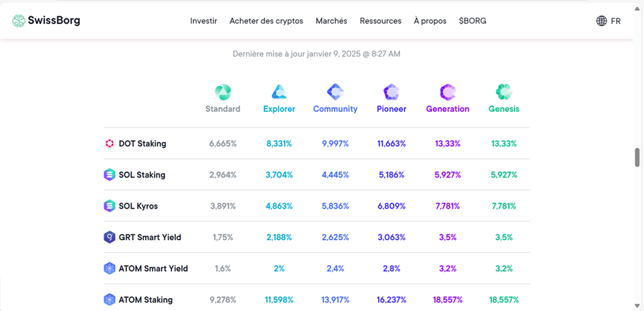This screenshot has height=311, width=644.
Task: Click the 6,809% SOL Kyros value
Action: point(391,206)
